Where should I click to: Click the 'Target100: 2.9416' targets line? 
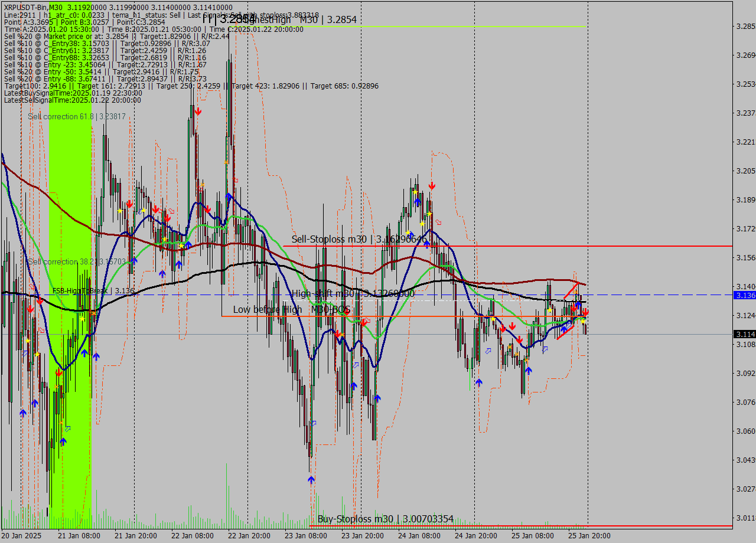point(191,86)
